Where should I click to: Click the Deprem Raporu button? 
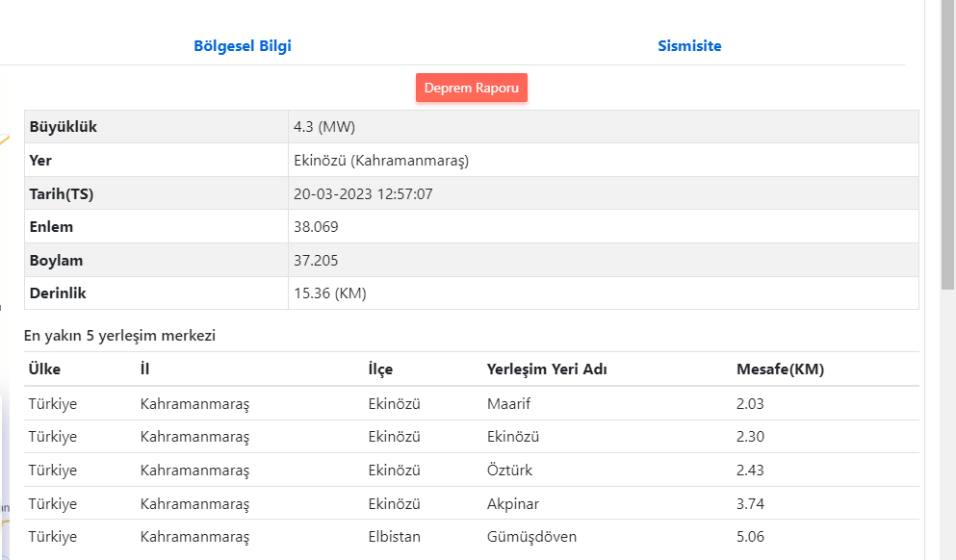pos(472,88)
